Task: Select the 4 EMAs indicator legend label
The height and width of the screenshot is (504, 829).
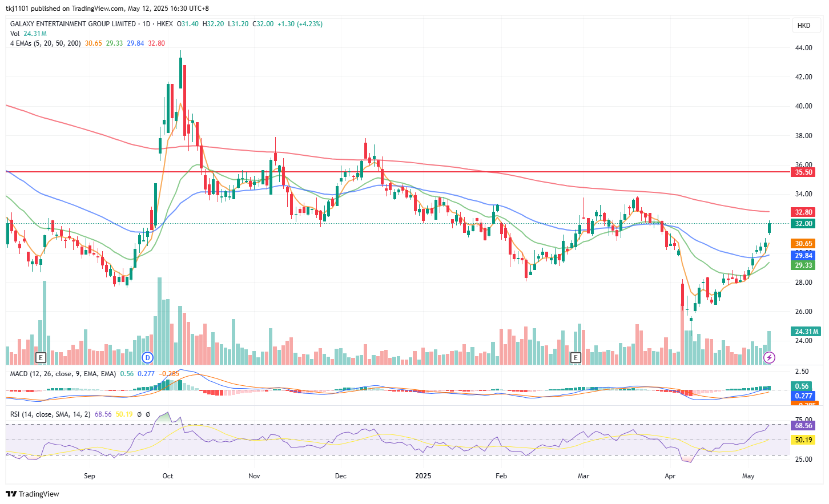Action: click(46, 43)
